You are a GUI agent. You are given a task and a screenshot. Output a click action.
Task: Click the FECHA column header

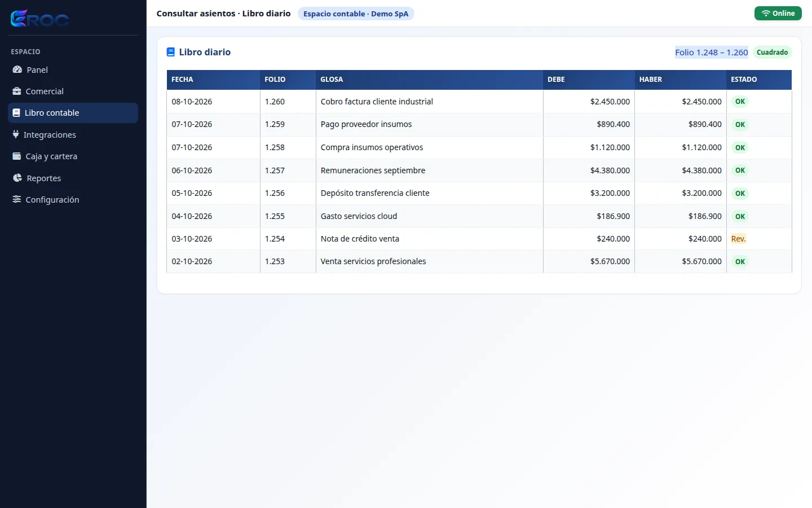pyautogui.click(x=213, y=80)
